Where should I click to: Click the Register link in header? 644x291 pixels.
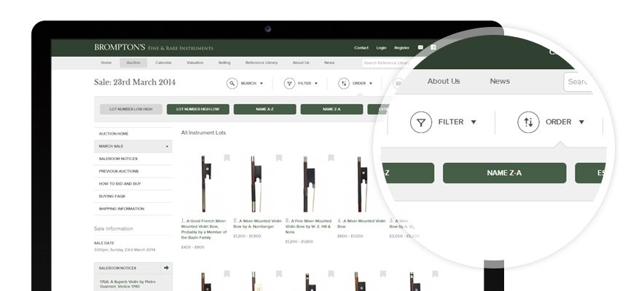[401, 48]
